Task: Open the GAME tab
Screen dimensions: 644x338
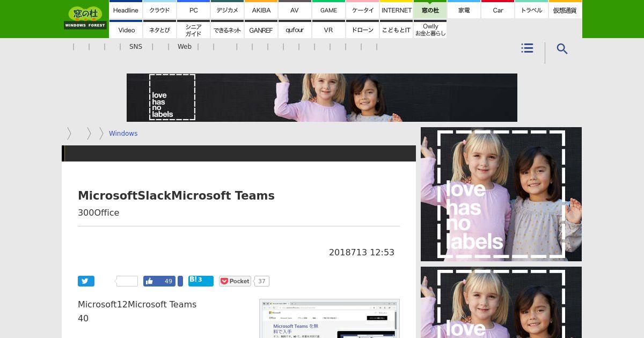Action: [x=328, y=10]
